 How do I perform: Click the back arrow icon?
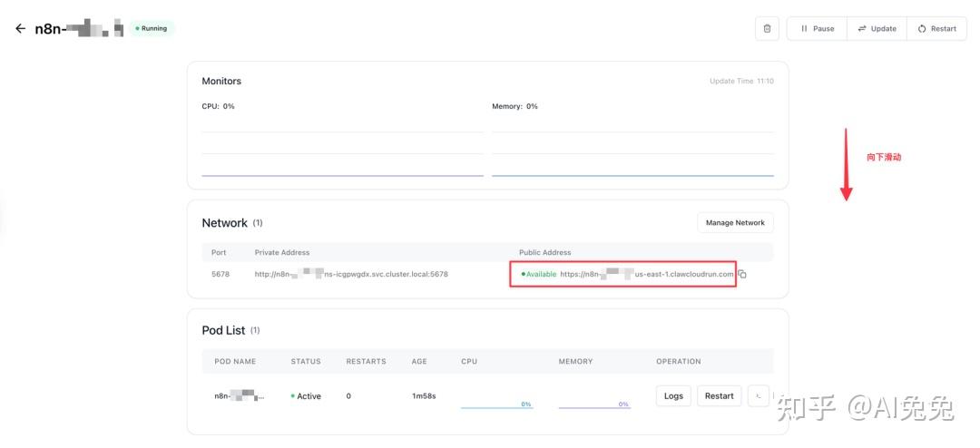pos(20,28)
